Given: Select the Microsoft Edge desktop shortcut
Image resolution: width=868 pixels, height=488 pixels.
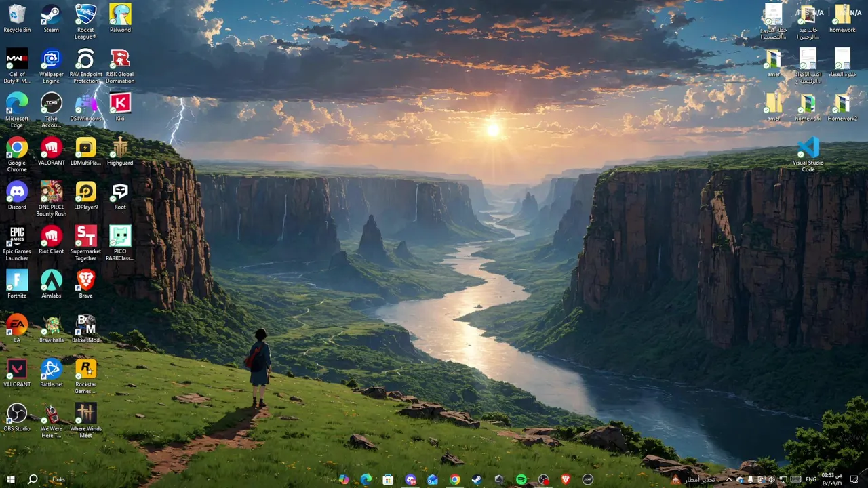Looking at the screenshot, I should click(x=17, y=110).
